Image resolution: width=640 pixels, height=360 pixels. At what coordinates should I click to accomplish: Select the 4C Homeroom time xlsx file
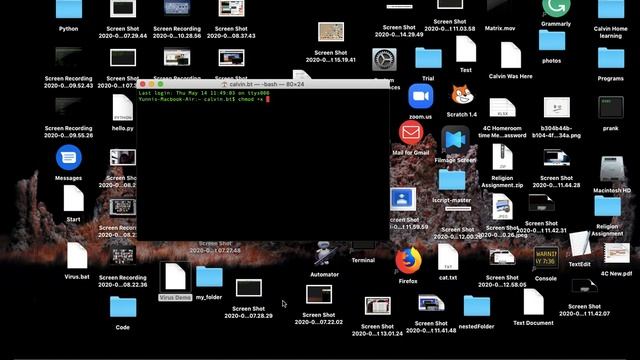[x=502, y=108]
